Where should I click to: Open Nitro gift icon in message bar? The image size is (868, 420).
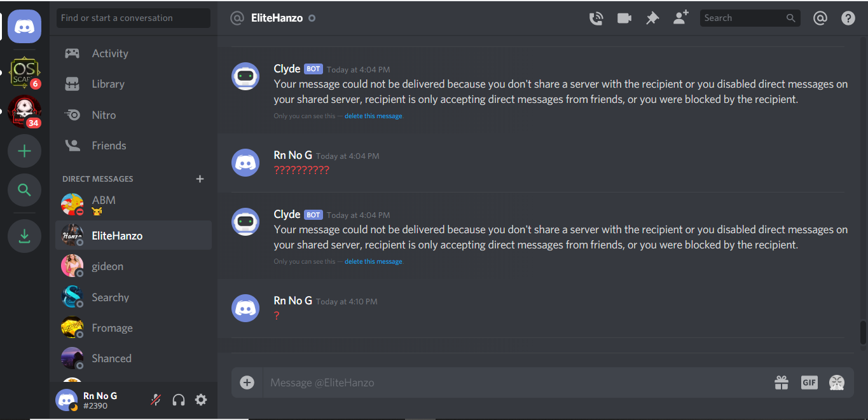(782, 383)
